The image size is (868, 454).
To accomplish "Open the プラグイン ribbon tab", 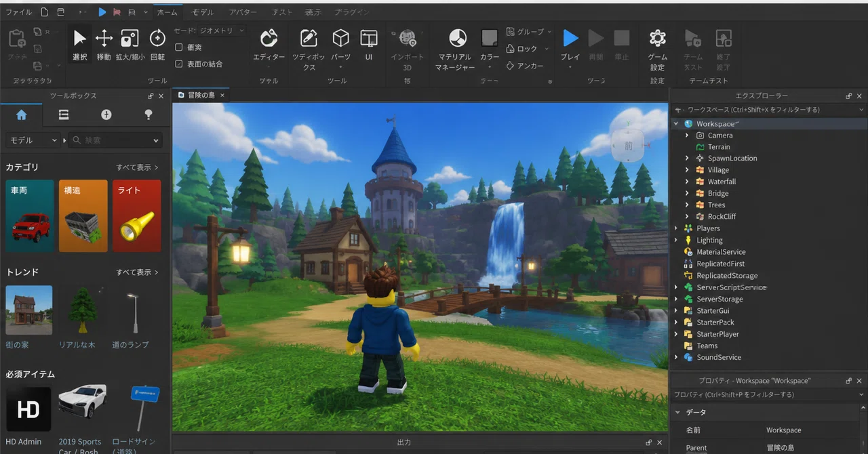I will (x=351, y=12).
